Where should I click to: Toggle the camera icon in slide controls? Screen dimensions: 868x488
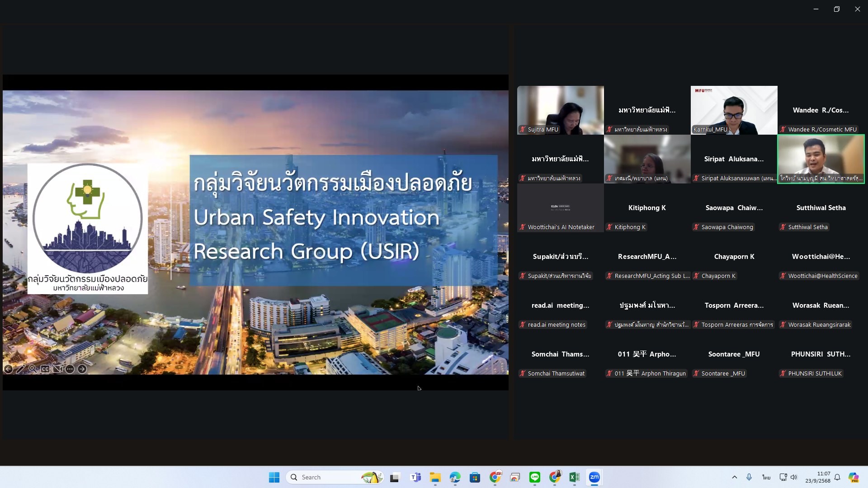[57, 369]
